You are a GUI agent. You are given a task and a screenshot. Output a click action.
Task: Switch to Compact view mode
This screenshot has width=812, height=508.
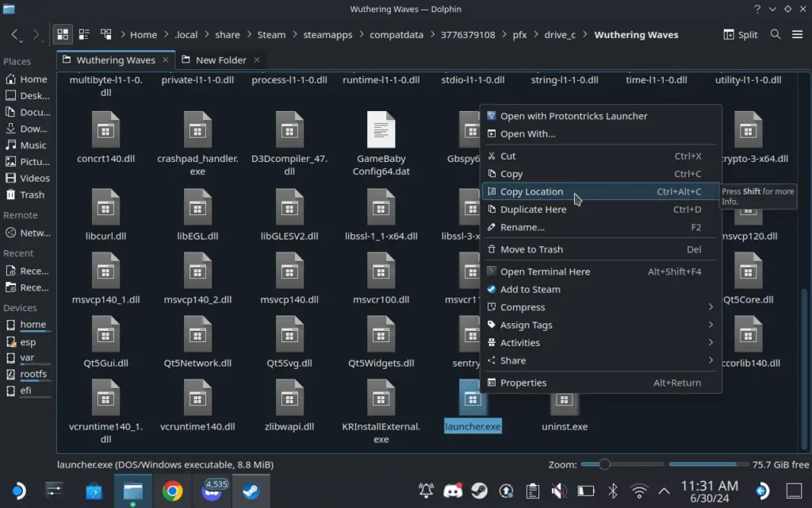click(84, 35)
